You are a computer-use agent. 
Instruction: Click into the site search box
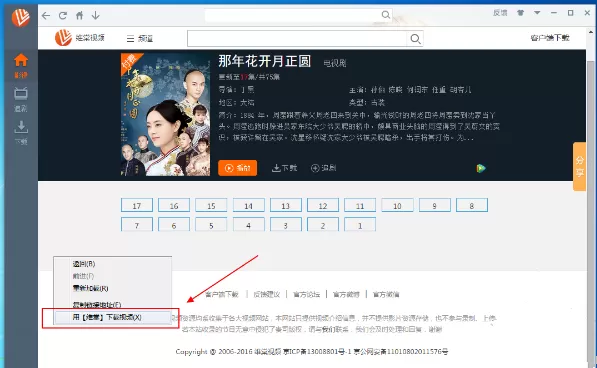[x=297, y=39]
